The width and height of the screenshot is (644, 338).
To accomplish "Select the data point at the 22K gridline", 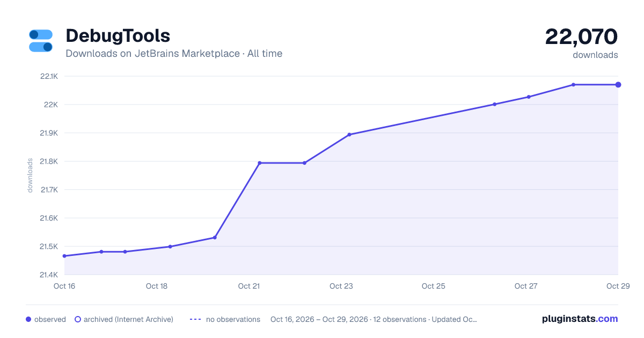I will (x=495, y=104).
